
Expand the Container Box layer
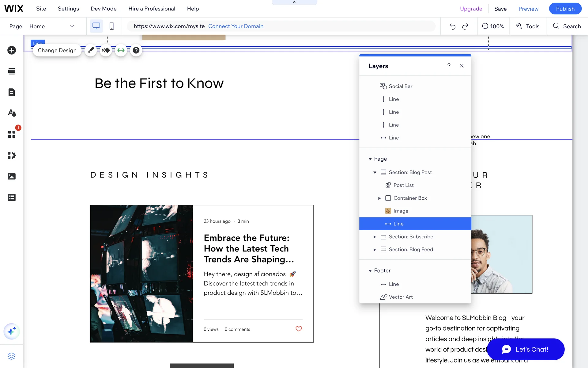click(x=379, y=198)
